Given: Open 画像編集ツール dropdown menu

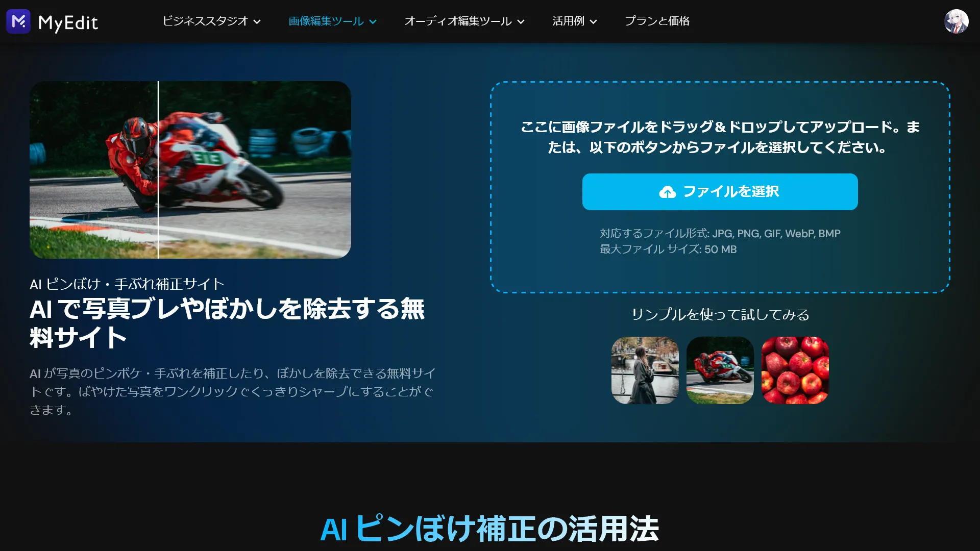Looking at the screenshot, I should 332,21.
